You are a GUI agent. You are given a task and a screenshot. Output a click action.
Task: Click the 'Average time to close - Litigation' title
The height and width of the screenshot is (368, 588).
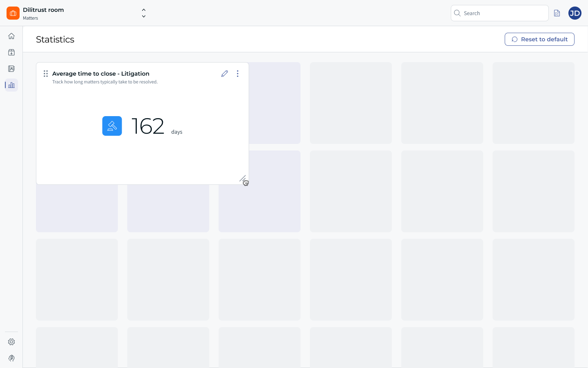point(101,74)
